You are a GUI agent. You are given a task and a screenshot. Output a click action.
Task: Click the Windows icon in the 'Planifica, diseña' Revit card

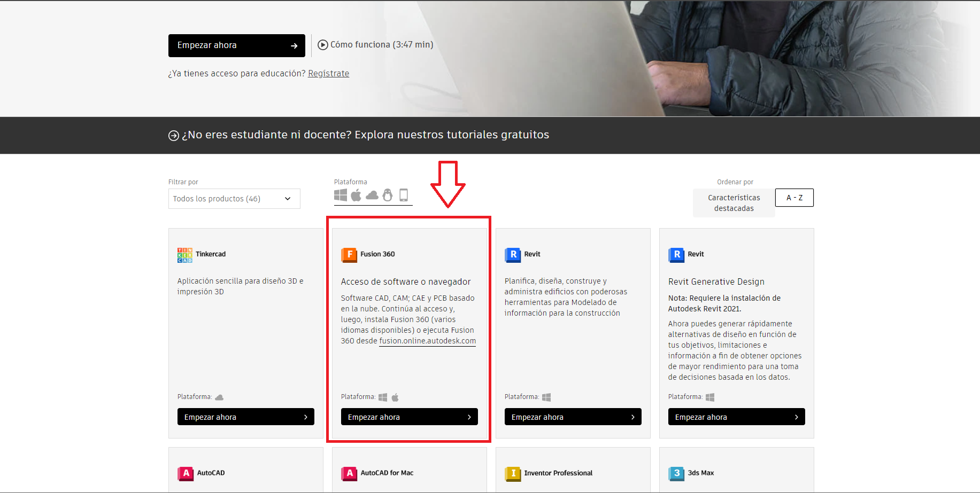point(546,397)
